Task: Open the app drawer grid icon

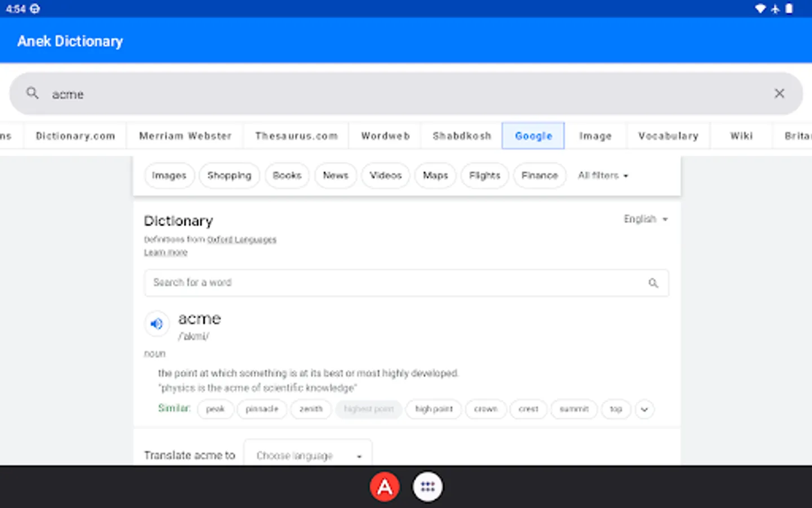Action: point(427,487)
